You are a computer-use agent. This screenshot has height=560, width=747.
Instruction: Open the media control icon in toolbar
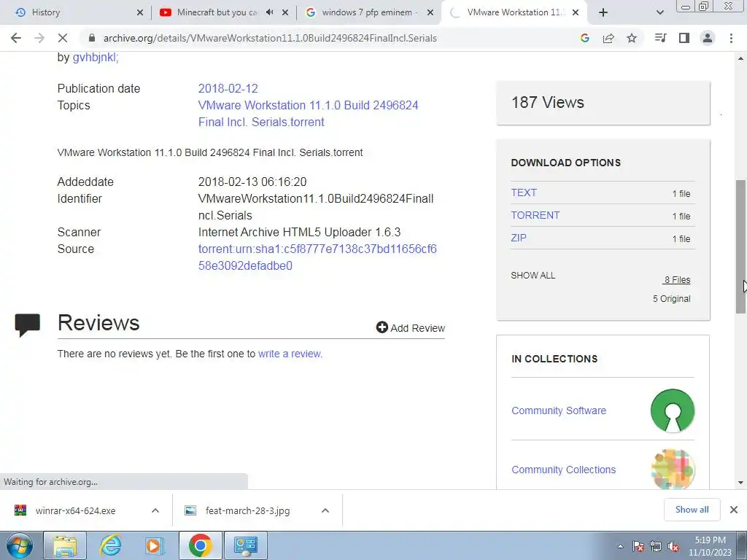(x=661, y=38)
